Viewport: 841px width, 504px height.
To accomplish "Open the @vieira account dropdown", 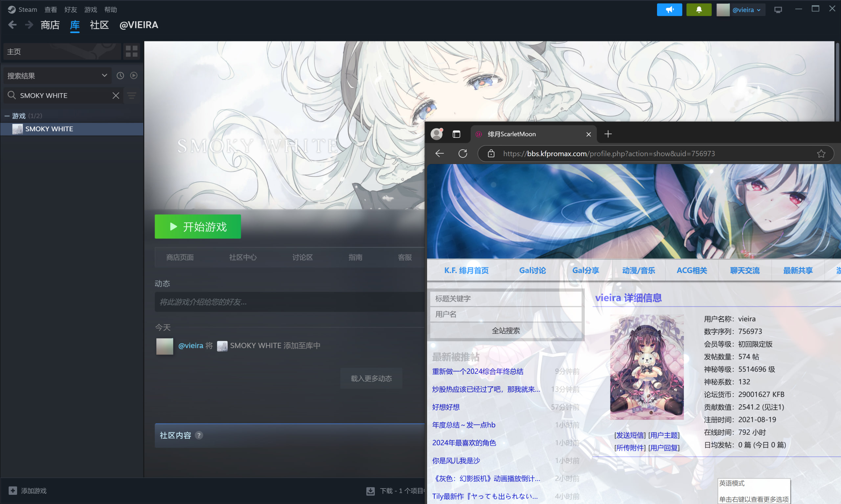I will 746,10.
